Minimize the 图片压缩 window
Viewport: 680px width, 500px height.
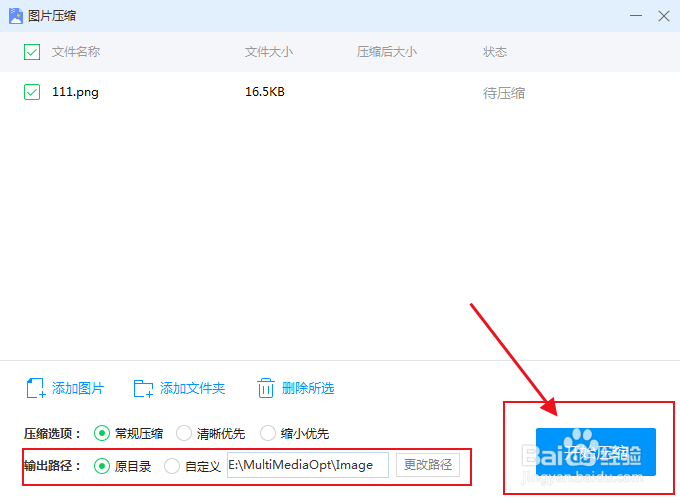[636, 16]
